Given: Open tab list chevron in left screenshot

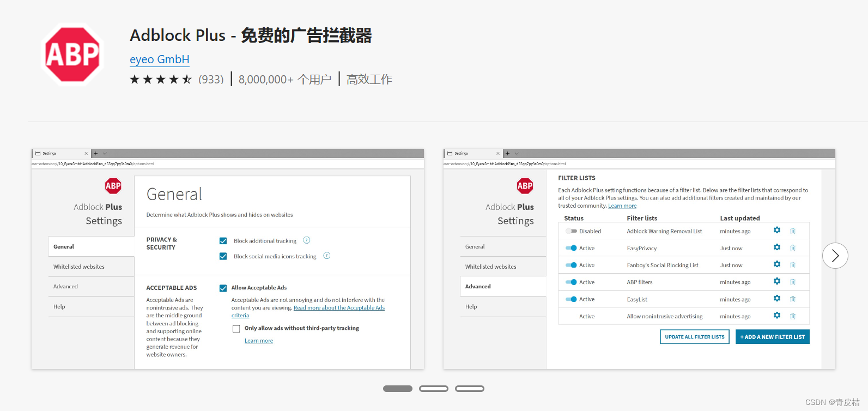Looking at the screenshot, I should 105,154.
